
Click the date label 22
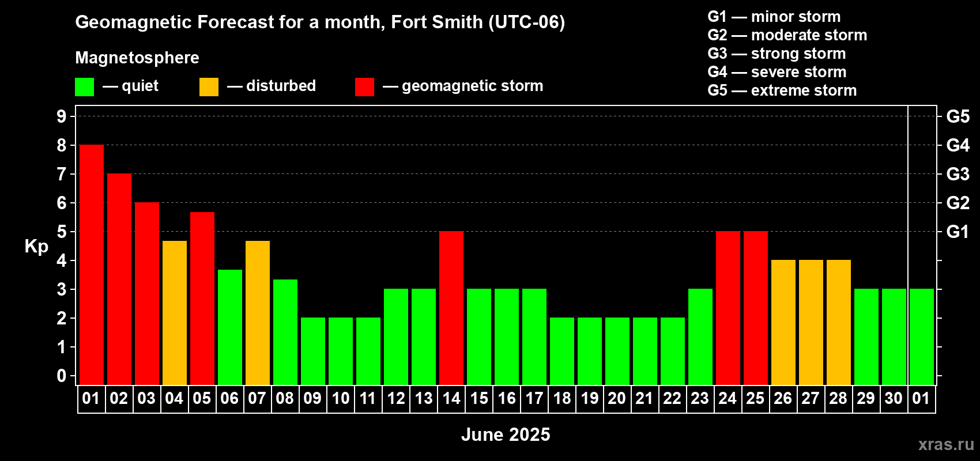672,398
